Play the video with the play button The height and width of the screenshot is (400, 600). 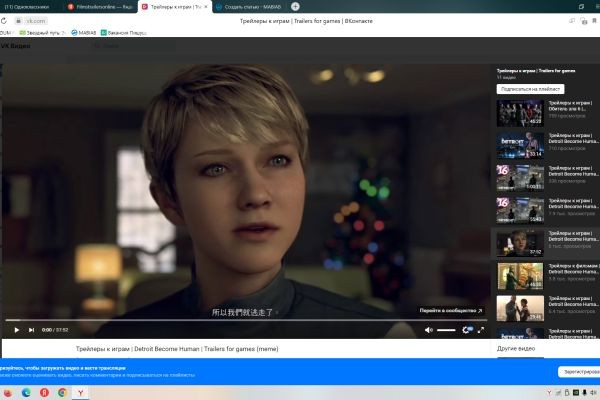pyautogui.click(x=16, y=330)
